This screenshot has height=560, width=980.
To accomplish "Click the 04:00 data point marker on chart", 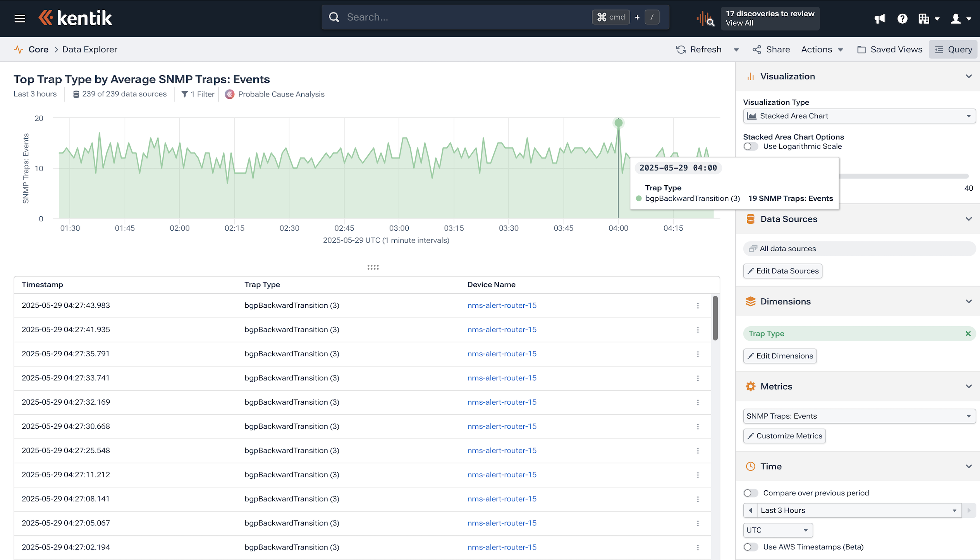I will (618, 123).
